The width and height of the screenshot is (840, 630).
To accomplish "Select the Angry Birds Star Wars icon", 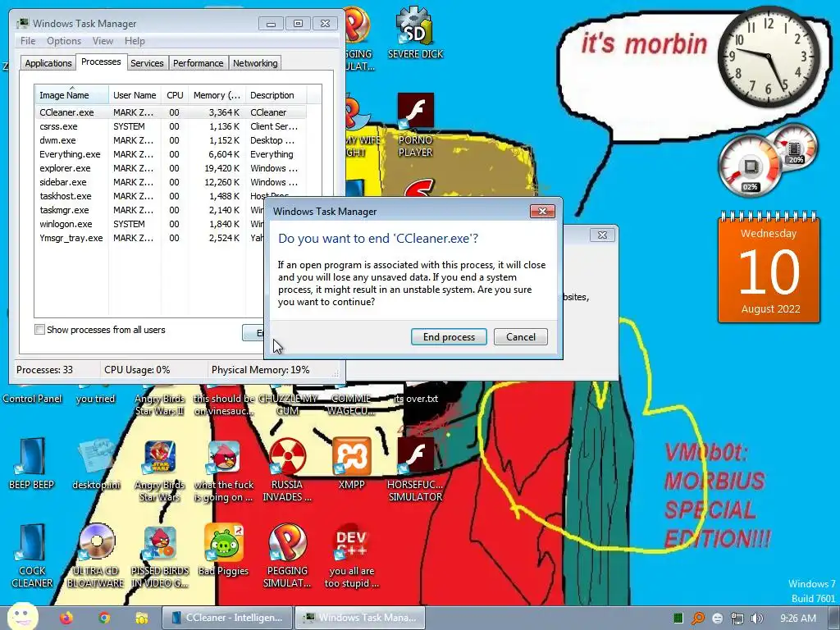I will pyautogui.click(x=160, y=470).
